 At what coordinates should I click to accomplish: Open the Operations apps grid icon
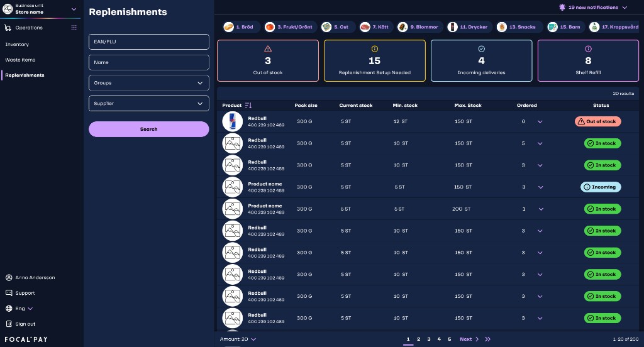tap(74, 28)
